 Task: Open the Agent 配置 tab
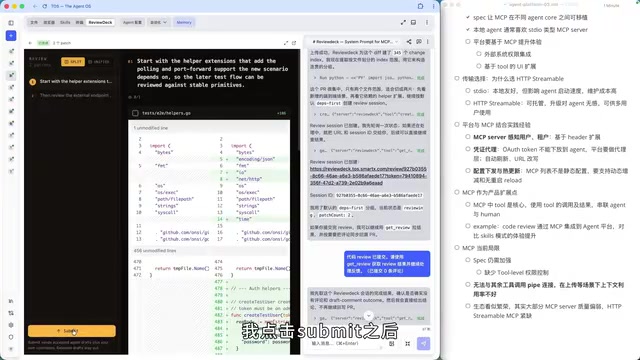point(132,22)
